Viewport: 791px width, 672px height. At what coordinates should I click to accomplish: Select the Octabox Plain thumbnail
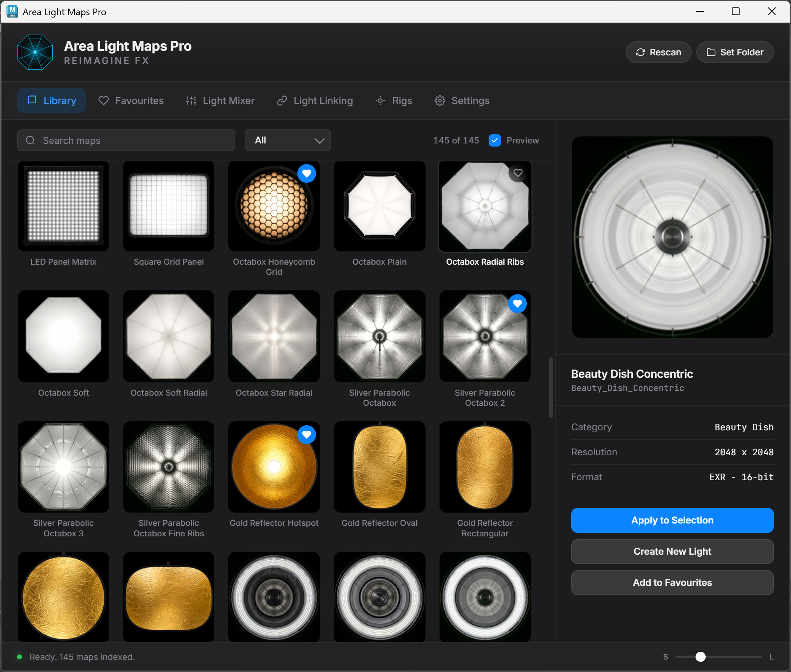click(380, 206)
